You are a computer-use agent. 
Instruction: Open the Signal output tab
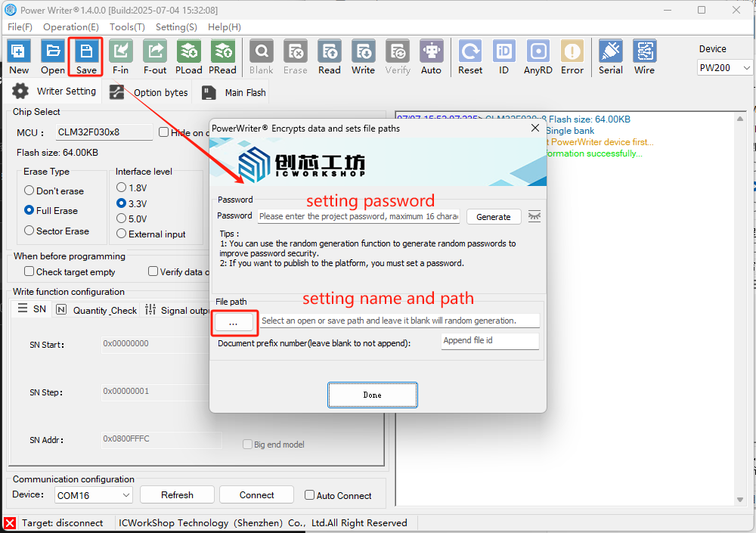coord(176,310)
